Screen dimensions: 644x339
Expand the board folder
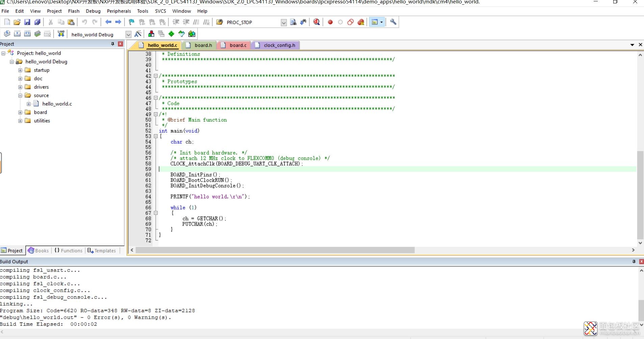[x=20, y=112]
